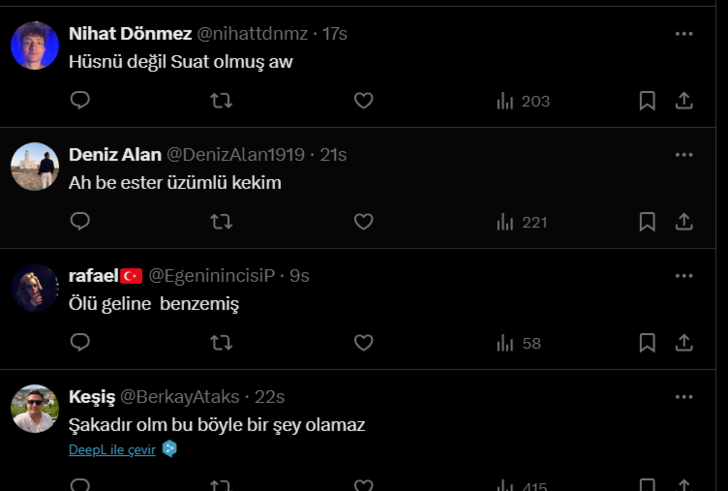View analytics showing 58 views
Image resolution: width=728 pixels, height=491 pixels.
tap(519, 343)
